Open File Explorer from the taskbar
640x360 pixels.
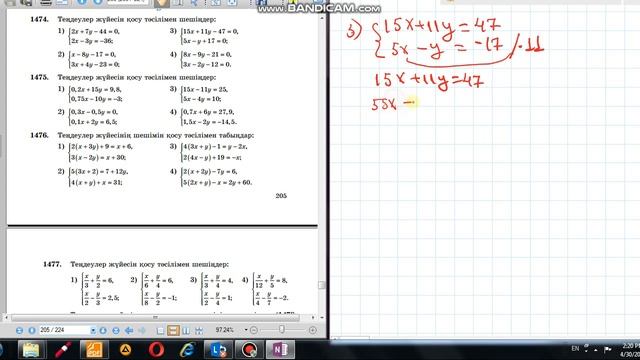click(x=31, y=349)
